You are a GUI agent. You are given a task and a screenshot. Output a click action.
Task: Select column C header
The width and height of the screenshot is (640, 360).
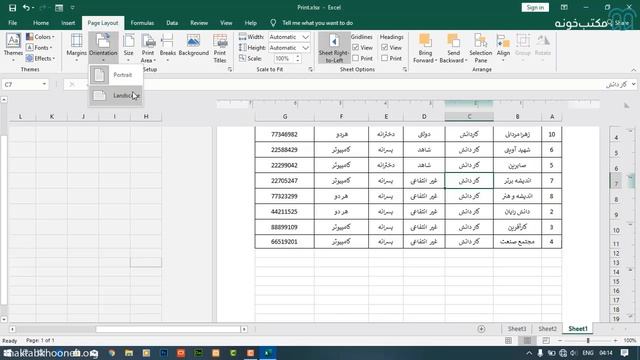(x=469, y=117)
